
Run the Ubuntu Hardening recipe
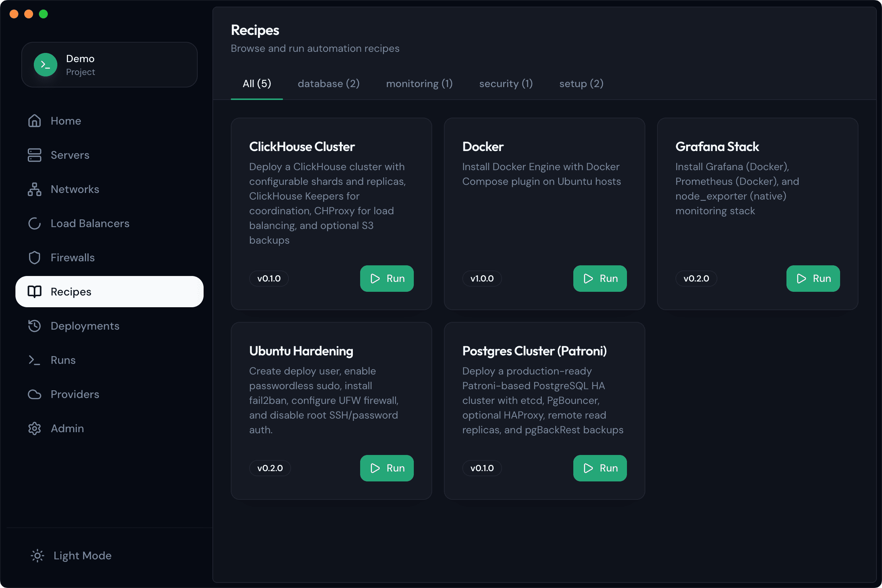[x=387, y=468]
